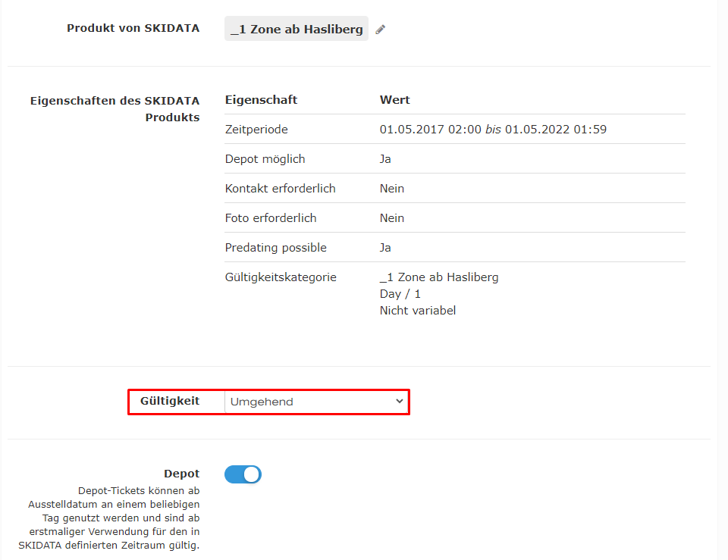Click the 'Produkt von SKIDATA' label

[x=133, y=28]
